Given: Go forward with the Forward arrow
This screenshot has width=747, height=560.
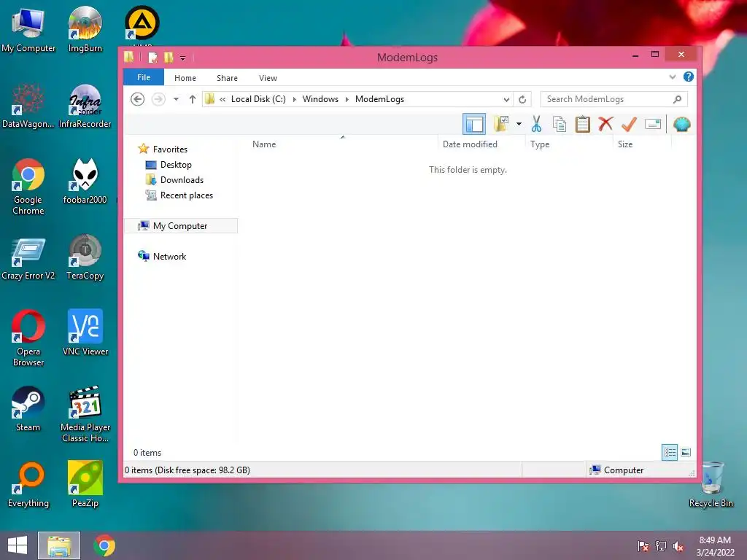Looking at the screenshot, I should point(158,99).
